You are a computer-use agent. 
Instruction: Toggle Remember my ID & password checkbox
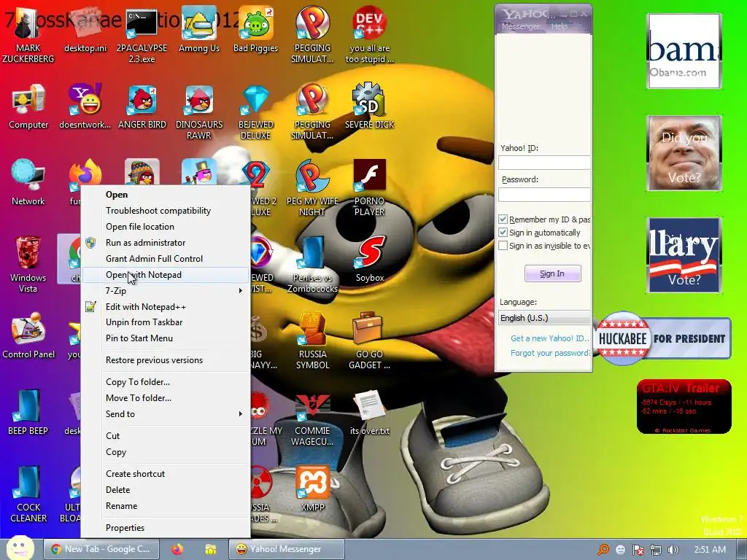click(503, 219)
